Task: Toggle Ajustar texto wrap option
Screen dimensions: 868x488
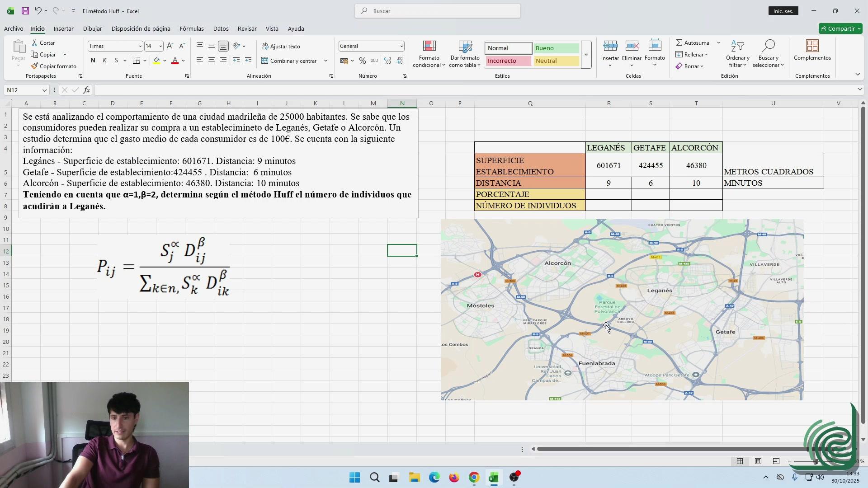Action: coord(281,46)
